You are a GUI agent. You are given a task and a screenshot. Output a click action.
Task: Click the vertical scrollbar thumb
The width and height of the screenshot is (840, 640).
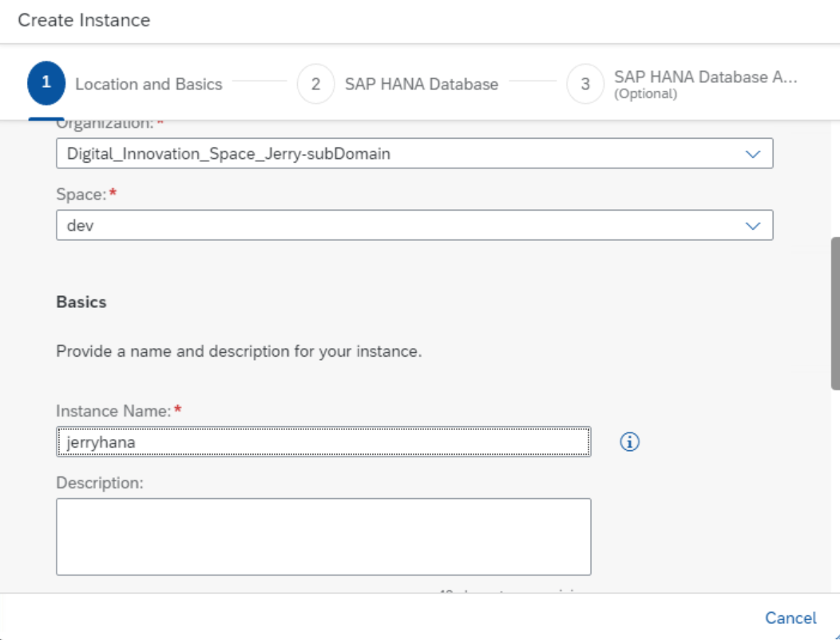[x=834, y=313]
